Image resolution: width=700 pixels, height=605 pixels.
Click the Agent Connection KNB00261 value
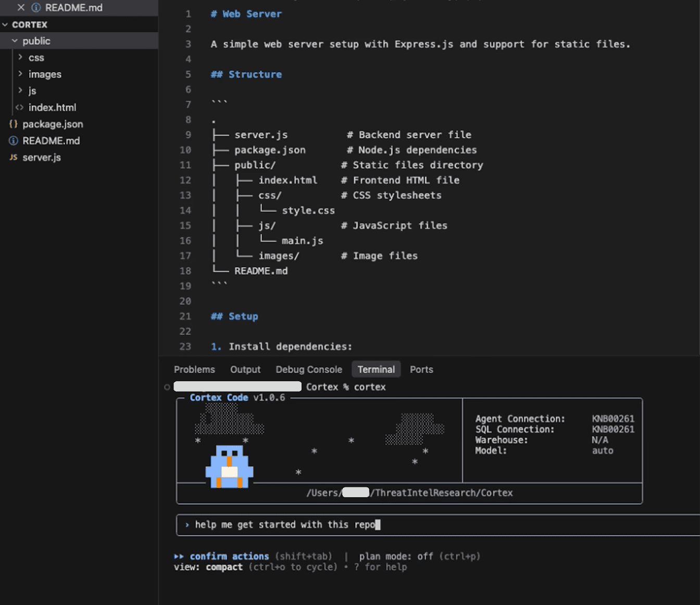click(x=613, y=419)
